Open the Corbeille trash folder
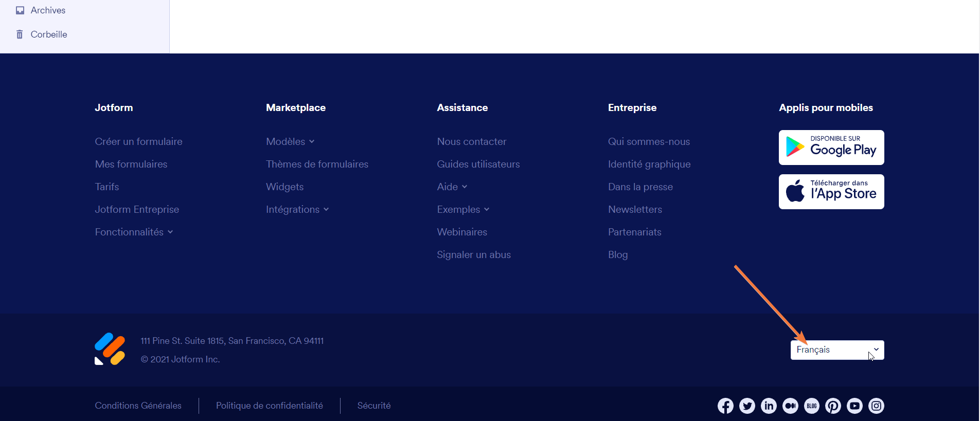 48,34
